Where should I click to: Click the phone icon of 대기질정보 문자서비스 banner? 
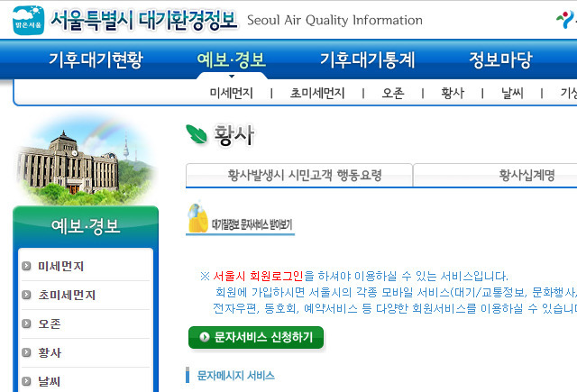coord(198,218)
